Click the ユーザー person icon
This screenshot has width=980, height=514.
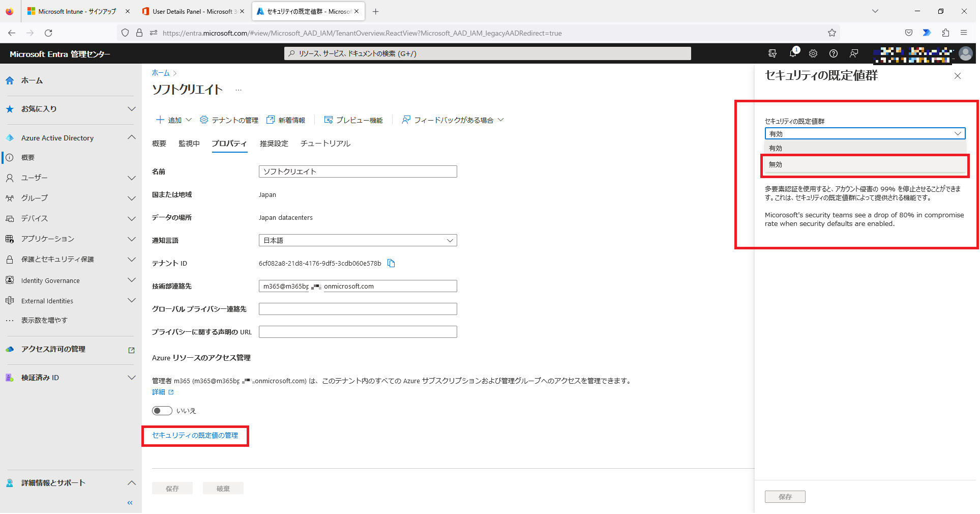10,178
